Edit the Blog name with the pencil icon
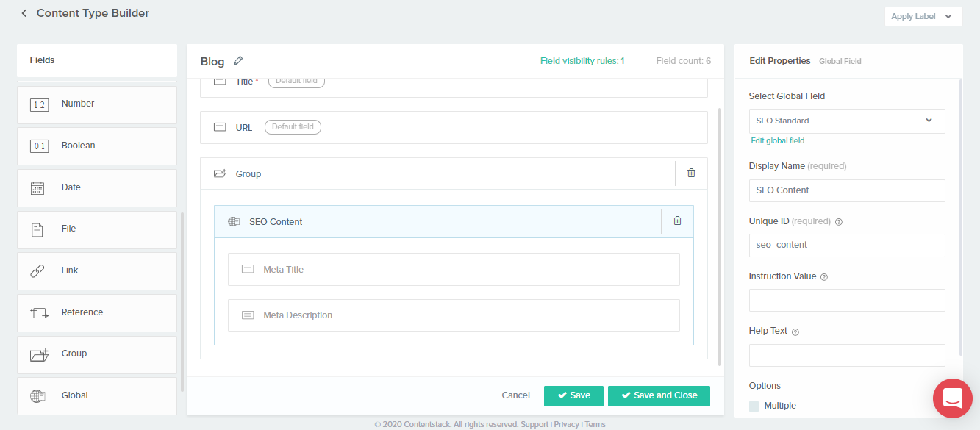This screenshot has height=430, width=980. 238,61
